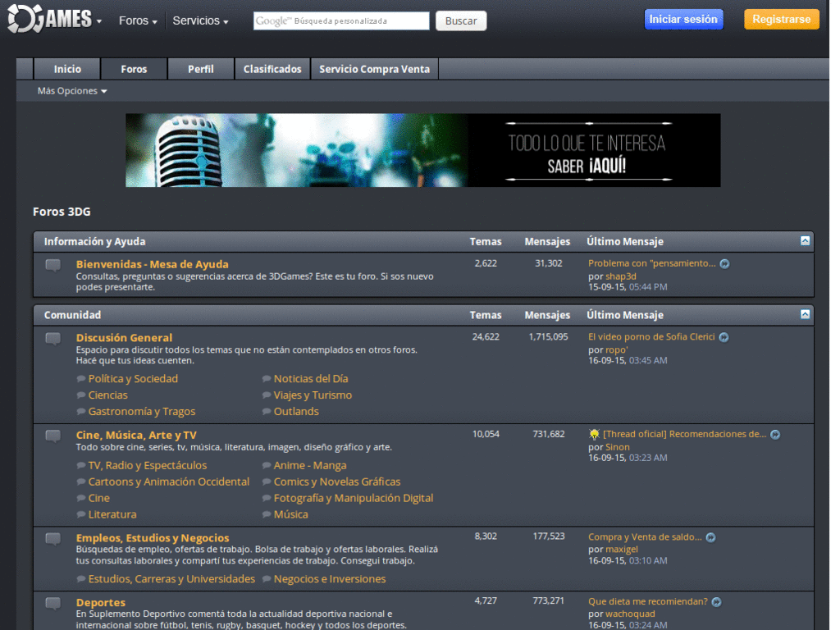Switch to the Clasificados tab
The width and height of the screenshot is (840, 630).
[x=272, y=69]
